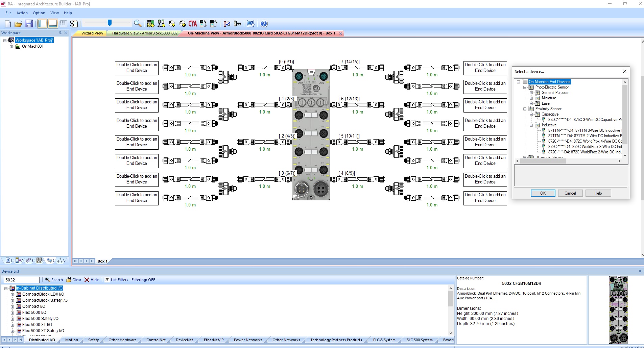
Task: Click the New project icon
Action: click(8, 24)
